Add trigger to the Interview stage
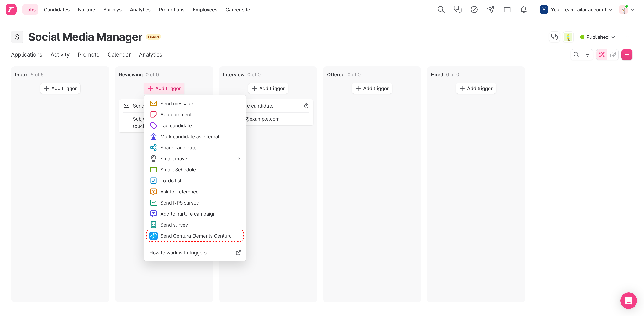The image size is (644, 316). [268, 88]
